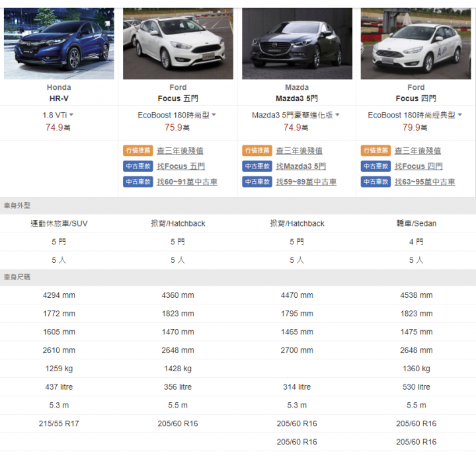Click the blue '中古車款' badge beside '找59~89萬中古車'
This screenshot has width=476, height=469.
coord(257,182)
